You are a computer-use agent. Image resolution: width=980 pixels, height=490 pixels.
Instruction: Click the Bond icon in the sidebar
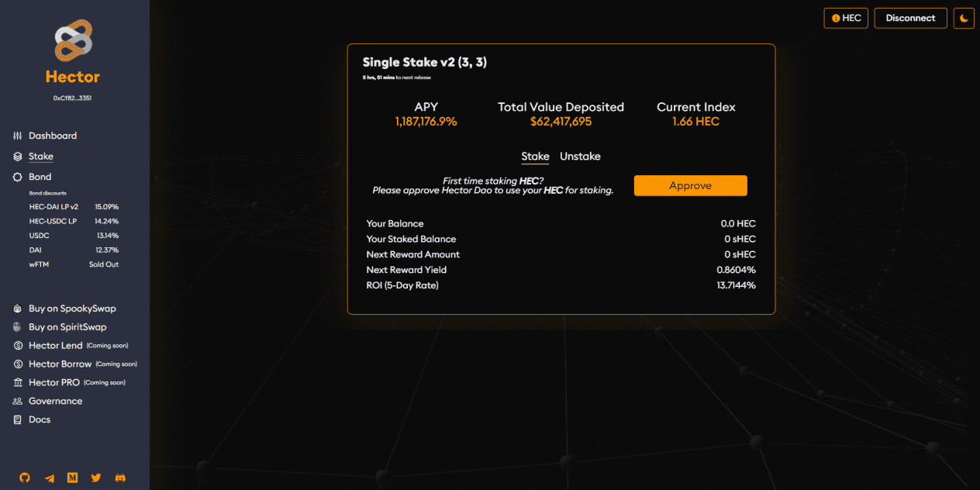click(x=18, y=177)
